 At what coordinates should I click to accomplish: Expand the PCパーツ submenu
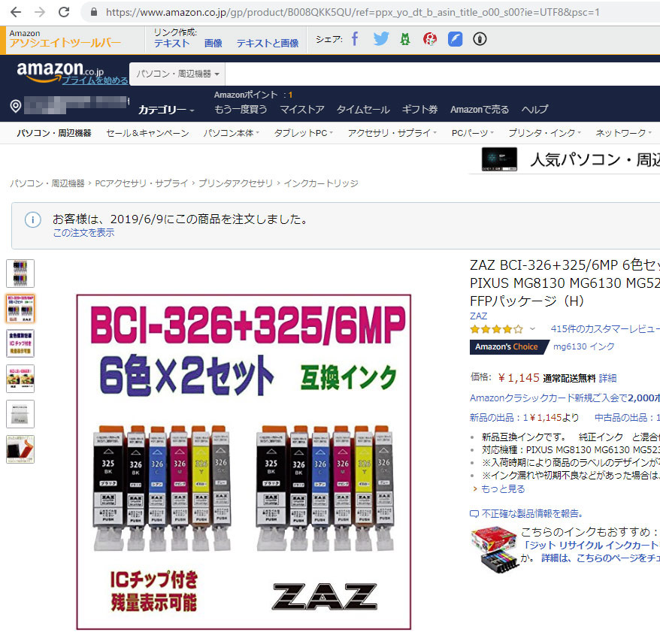472,133
